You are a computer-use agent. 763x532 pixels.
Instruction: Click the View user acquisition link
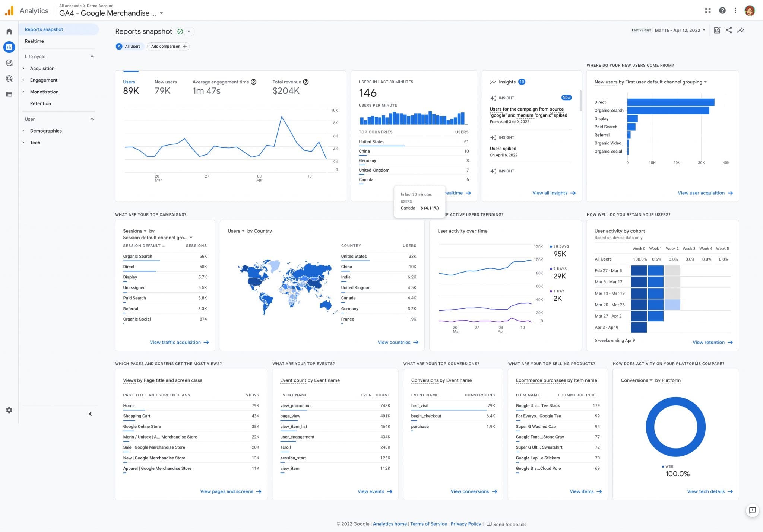704,193
